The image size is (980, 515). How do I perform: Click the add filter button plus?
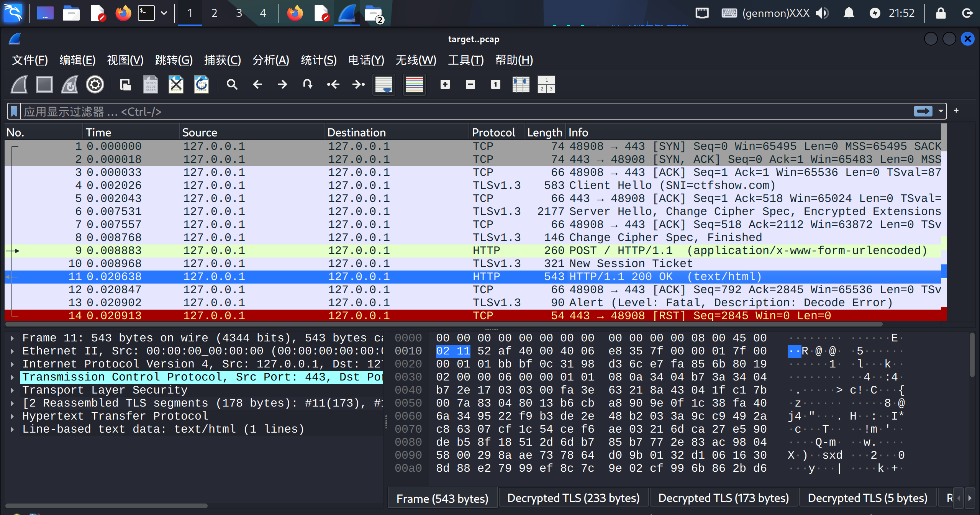956,111
